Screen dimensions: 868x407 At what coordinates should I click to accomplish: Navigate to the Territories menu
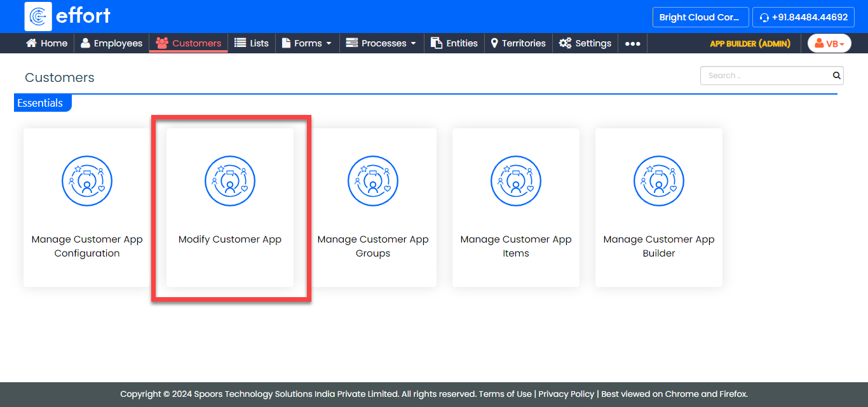(518, 43)
